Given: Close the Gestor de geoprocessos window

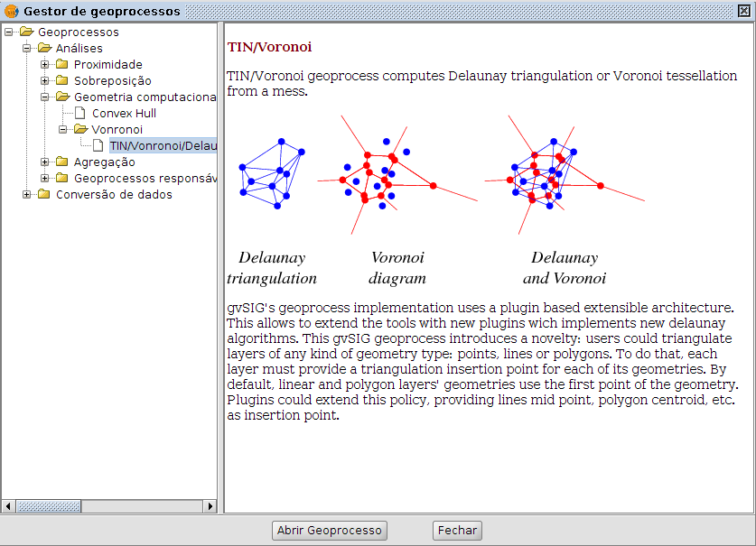Looking at the screenshot, I should click(x=744, y=11).
